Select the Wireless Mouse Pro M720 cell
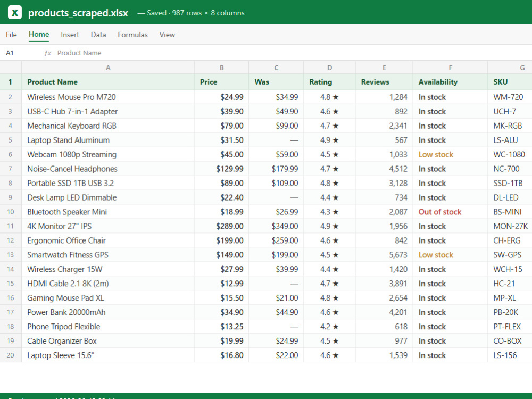The width and height of the screenshot is (532, 399). pos(108,97)
